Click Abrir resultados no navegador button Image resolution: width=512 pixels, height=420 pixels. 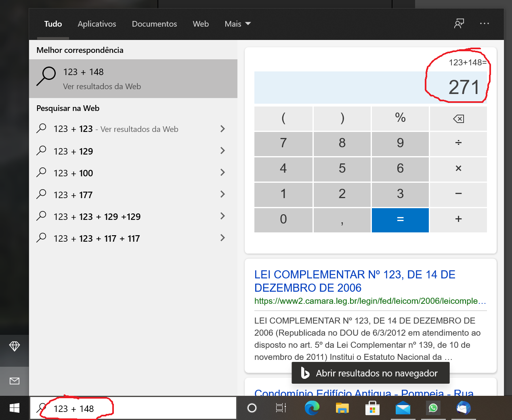(x=370, y=373)
